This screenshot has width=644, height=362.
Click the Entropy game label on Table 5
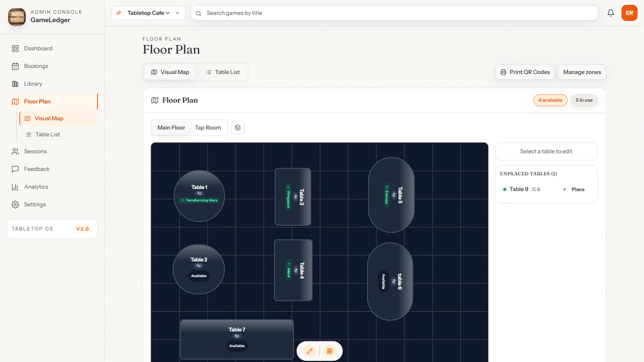point(386,195)
